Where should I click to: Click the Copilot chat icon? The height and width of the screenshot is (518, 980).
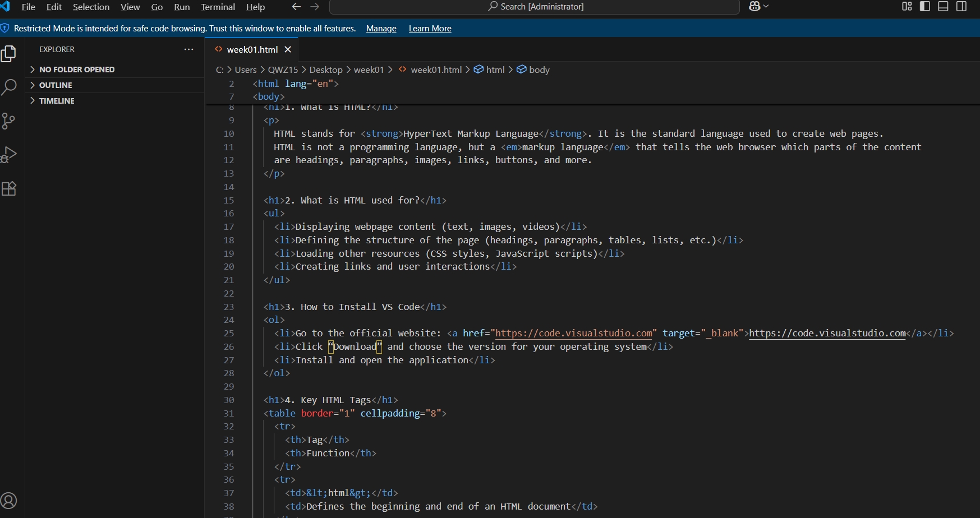[754, 6]
